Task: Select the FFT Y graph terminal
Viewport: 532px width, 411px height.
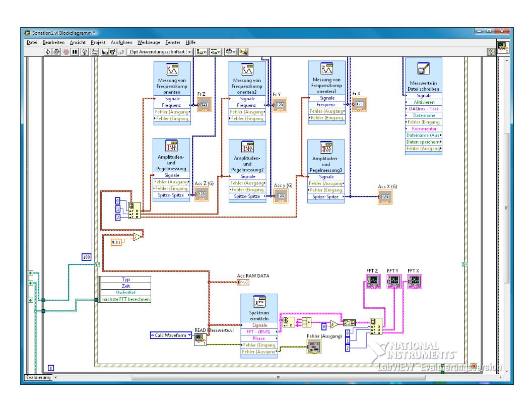Action: coord(394,281)
